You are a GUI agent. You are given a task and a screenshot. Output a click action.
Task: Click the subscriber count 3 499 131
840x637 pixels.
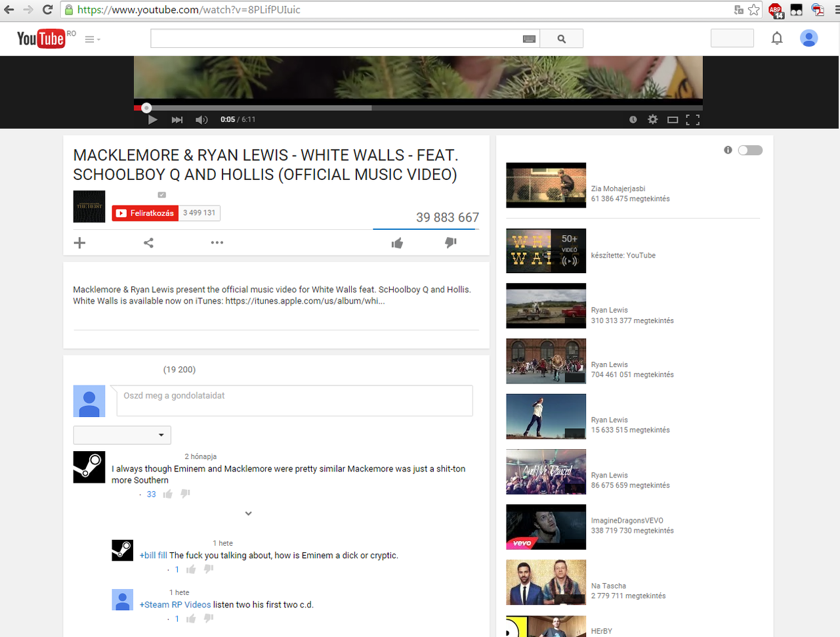(199, 213)
